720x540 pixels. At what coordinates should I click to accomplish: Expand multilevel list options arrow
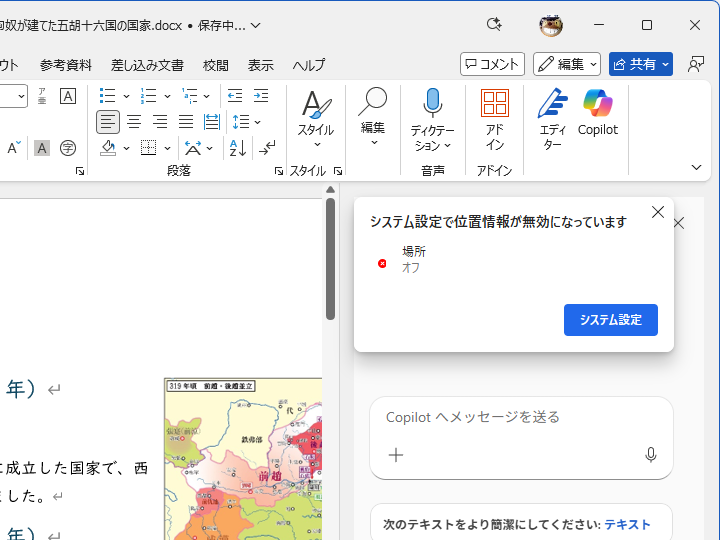click(x=207, y=96)
